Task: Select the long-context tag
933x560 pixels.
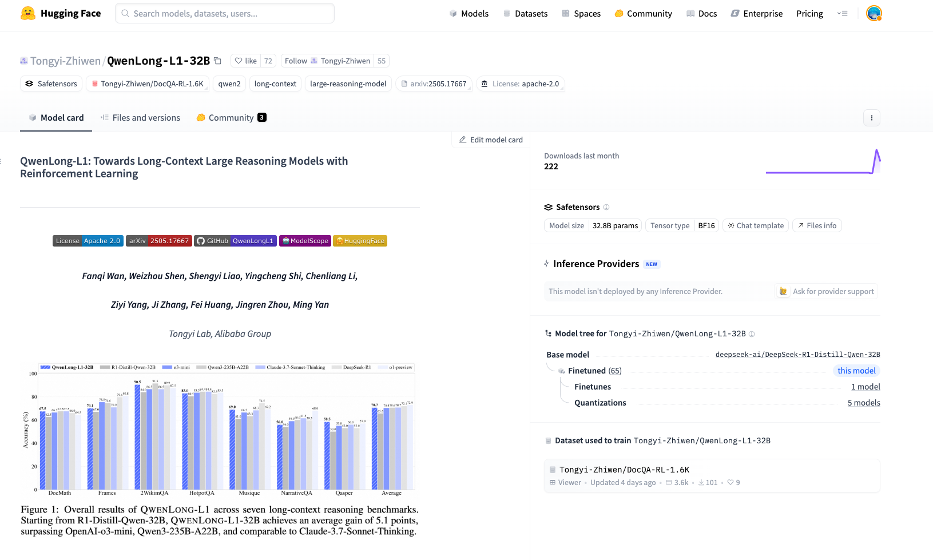Action: pyautogui.click(x=275, y=84)
